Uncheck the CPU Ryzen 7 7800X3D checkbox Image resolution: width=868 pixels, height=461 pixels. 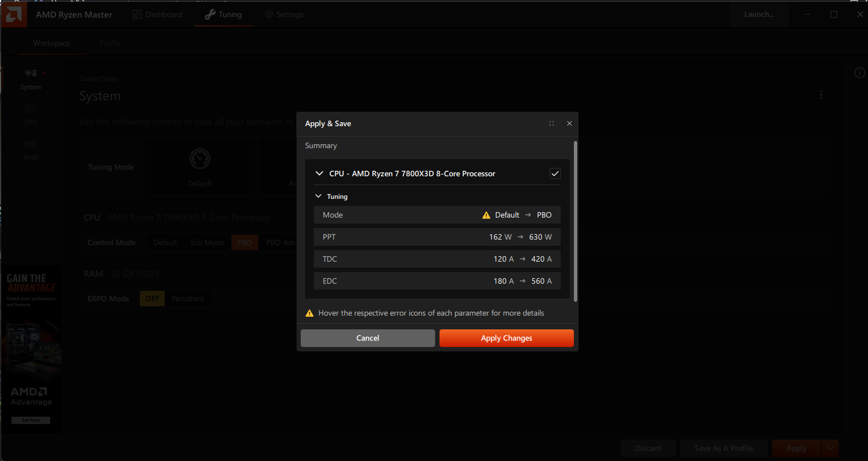[x=555, y=173]
